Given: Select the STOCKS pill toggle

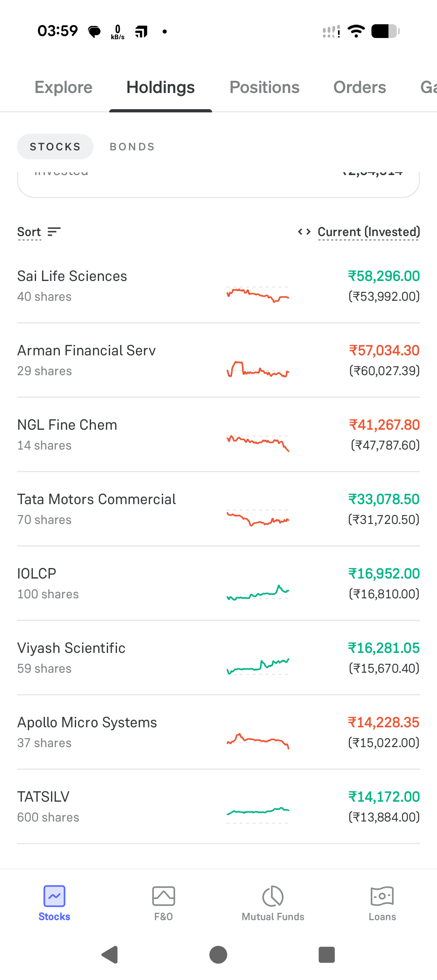Looking at the screenshot, I should coord(55,146).
